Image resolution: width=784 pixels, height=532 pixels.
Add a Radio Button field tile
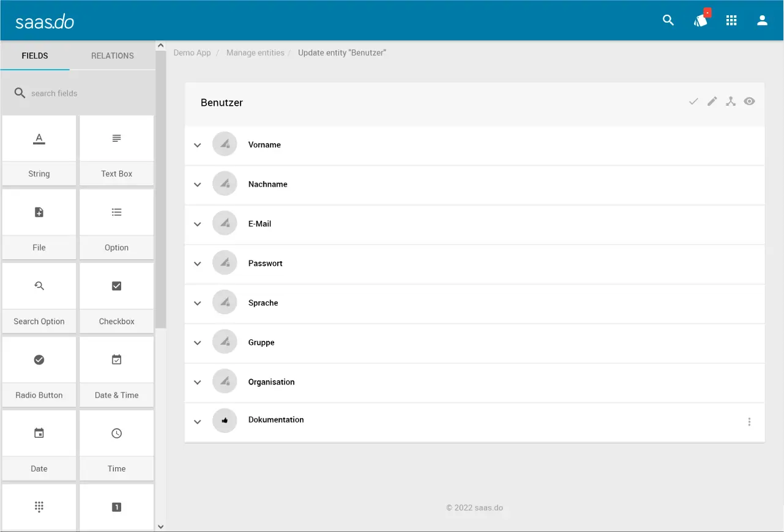coord(39,372)
